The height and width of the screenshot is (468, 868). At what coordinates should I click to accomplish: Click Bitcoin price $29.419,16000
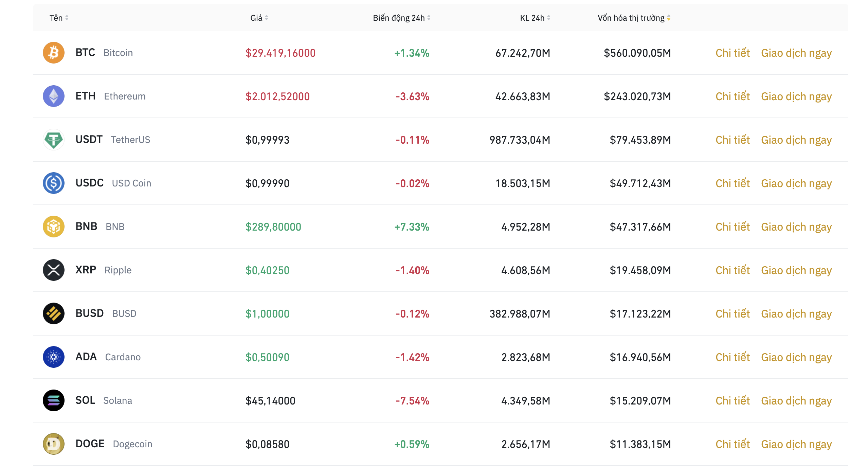281,53
